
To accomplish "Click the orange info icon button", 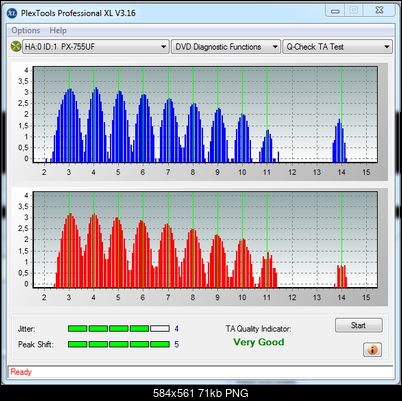I will coord(372,350).
